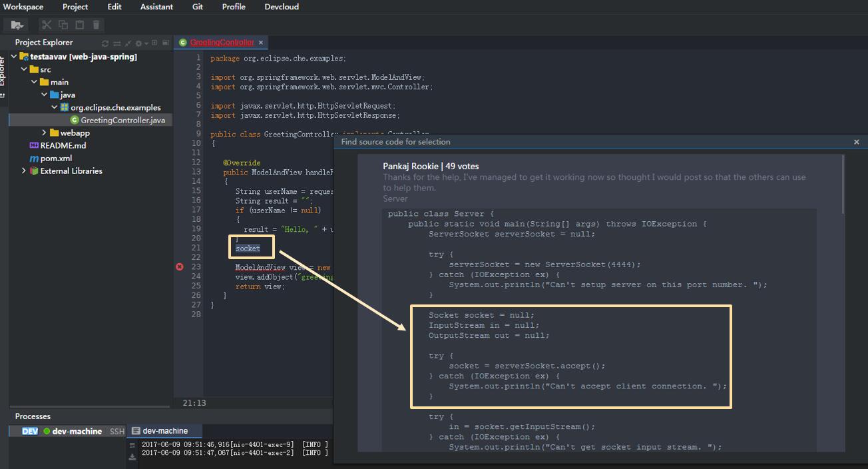The image size is (868, 469).
Task: Open the Workspace menu
Action: (23, 7)
